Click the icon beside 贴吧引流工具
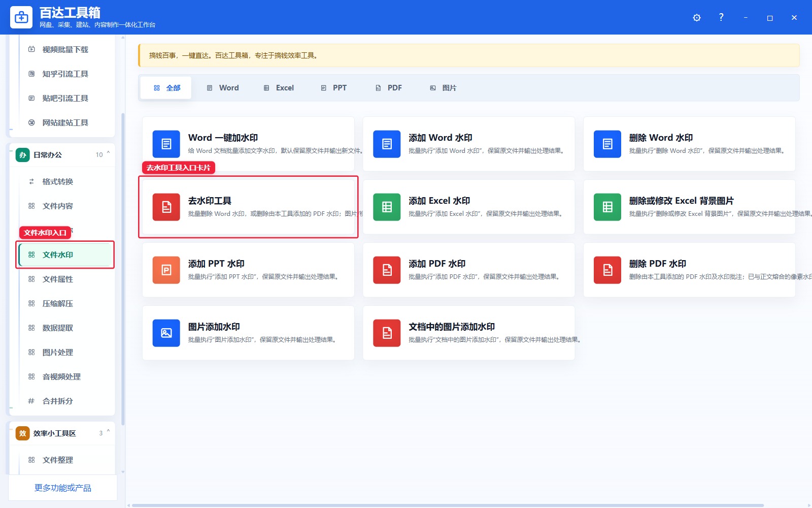Image resolution: width=812 pixels, height=508 pixels. coord(31,98)
